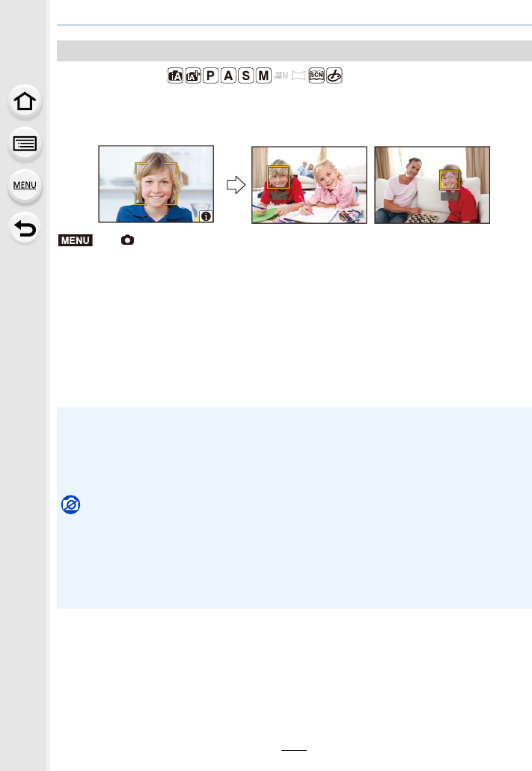Click the SCN scene guide mode icon
Viewport: 532px width, 771px height.
click(x=317, y=76)
